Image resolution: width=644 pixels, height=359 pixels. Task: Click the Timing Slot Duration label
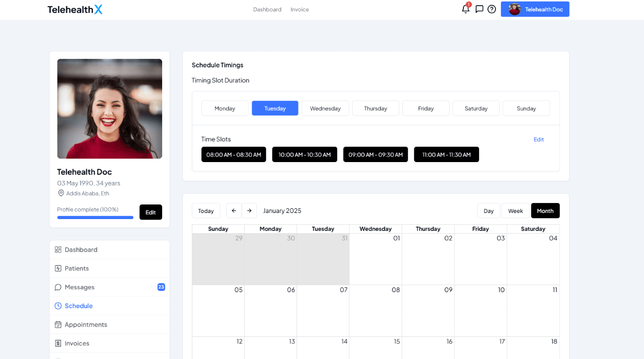coord(220,81)
